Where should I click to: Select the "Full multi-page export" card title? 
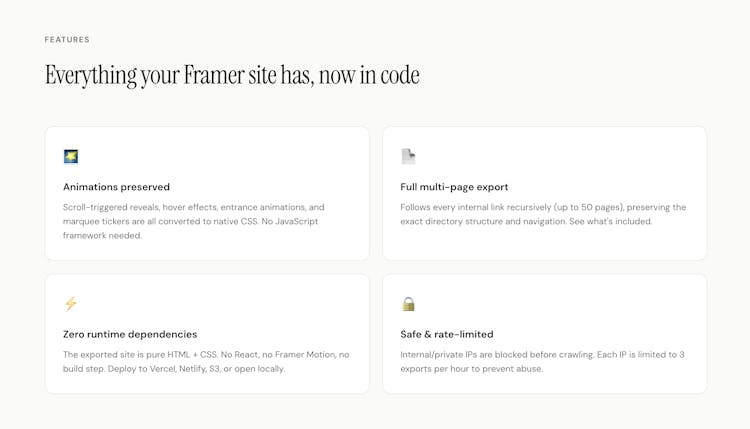click(x=454, y=187)
